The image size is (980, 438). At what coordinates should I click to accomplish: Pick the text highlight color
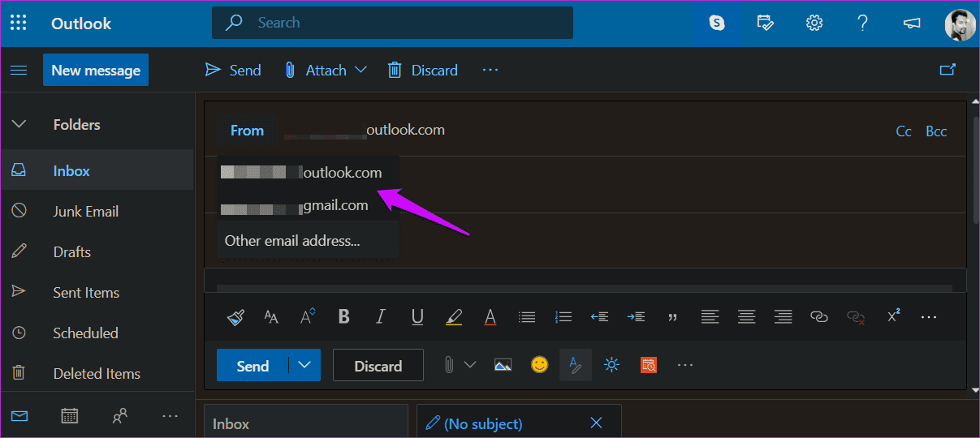click(x=454, y=317)
